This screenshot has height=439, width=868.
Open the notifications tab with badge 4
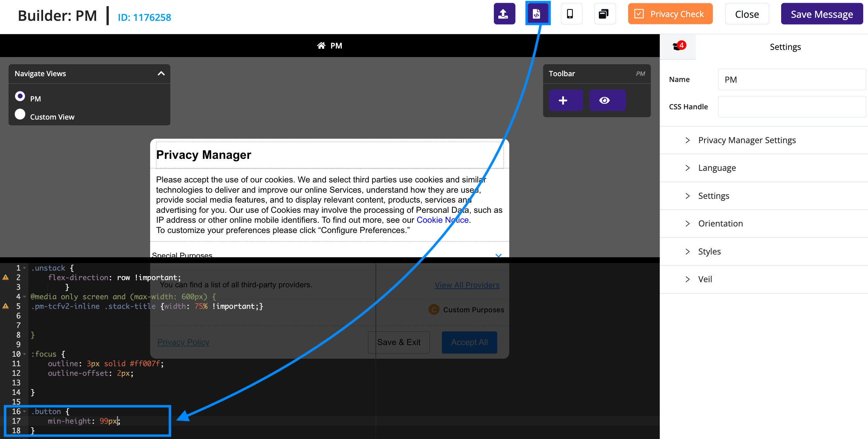pos(678,47)
